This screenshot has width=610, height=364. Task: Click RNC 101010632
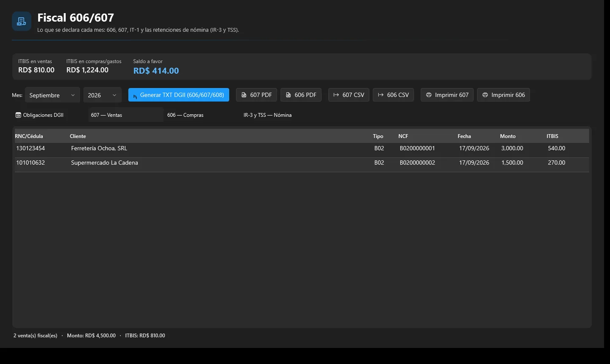30,163
